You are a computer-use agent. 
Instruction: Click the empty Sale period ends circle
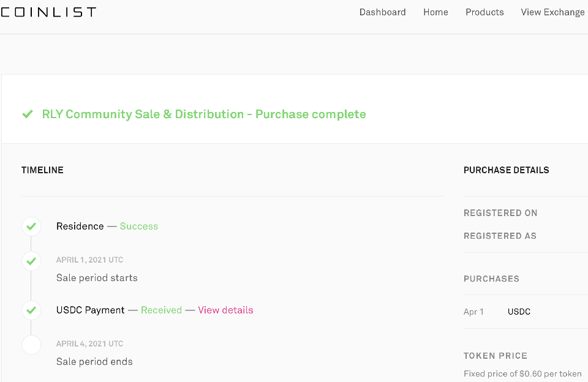pyautogui.click(x=31, y=345)
